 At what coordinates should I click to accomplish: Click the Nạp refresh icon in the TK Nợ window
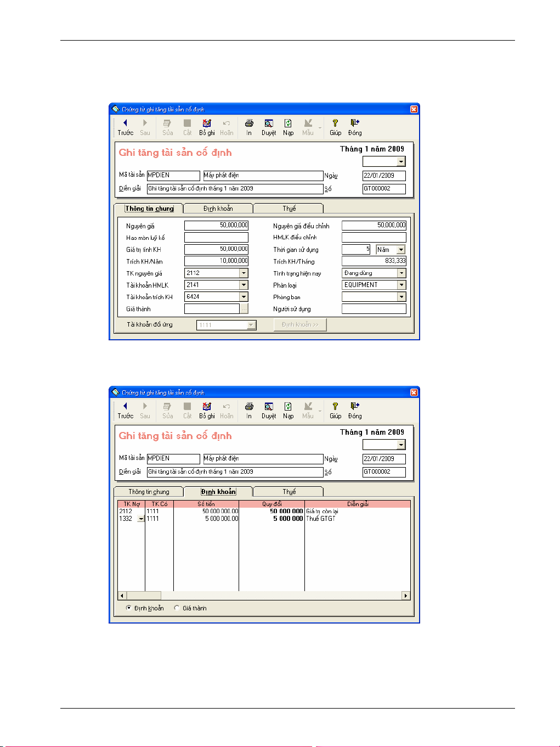pos(288,407)
